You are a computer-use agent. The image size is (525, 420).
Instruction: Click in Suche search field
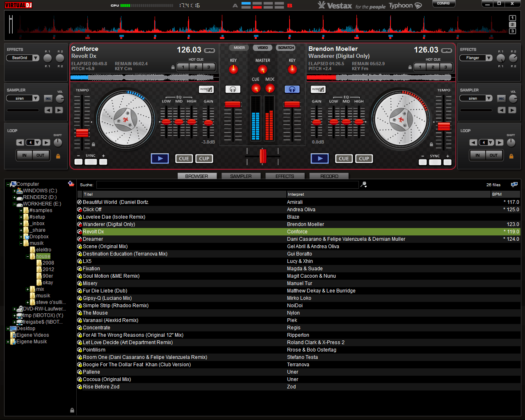click(x=227, y=185)
